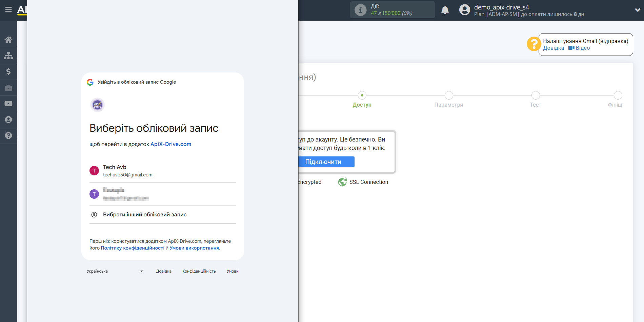This screenshot has width=644, height=322.
Task: Click the user avatar icon in header
Action: point(465,10)
